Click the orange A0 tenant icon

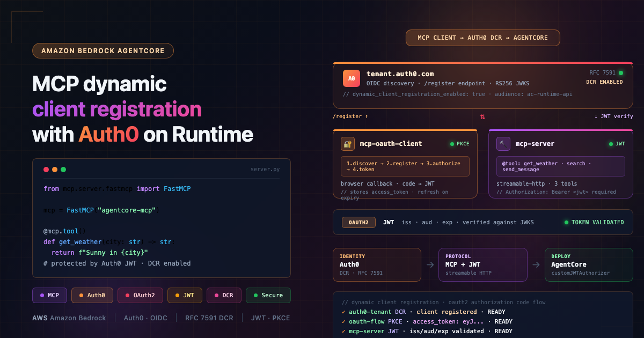[352, 78]
